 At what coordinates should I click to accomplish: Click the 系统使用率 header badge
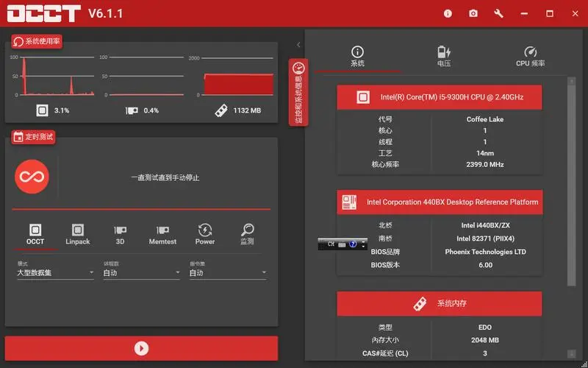coord(37,41)
